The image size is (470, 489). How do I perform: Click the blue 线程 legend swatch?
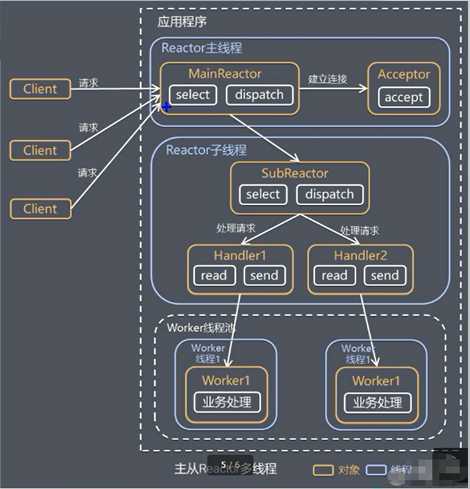(x=376, y=470)
